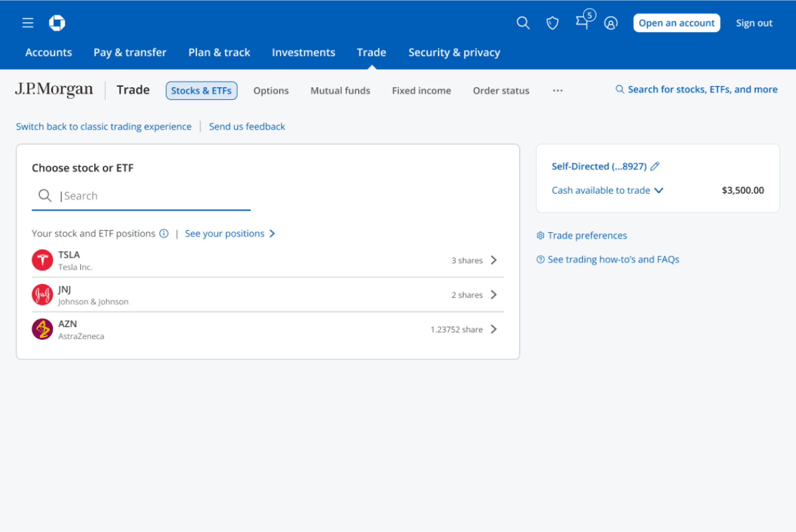Open See your positions link

pyautogui.click(x=224, y=233)
